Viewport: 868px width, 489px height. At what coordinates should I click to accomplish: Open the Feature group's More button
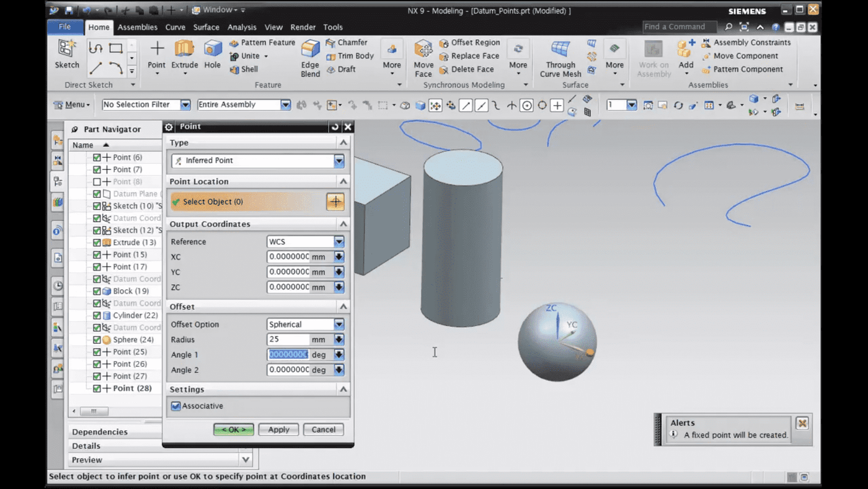(x=392, y=57)
